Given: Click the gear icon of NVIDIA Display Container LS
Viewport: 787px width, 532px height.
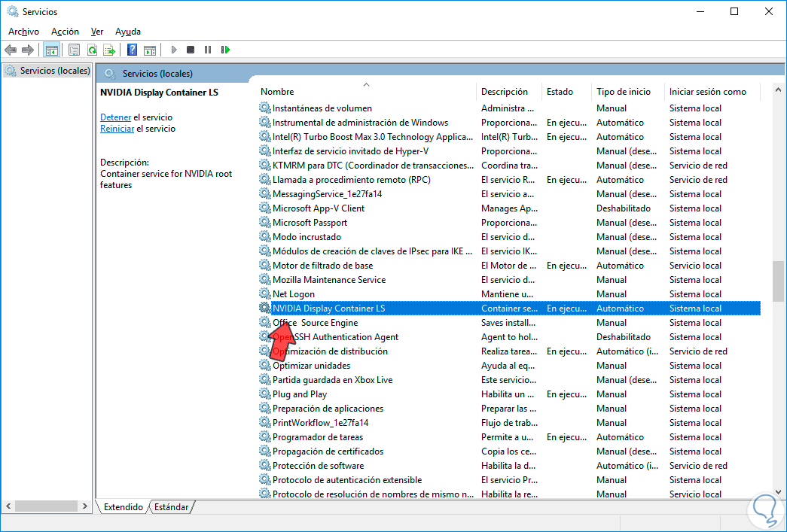Looking at the screenshot, I should 264,308.
